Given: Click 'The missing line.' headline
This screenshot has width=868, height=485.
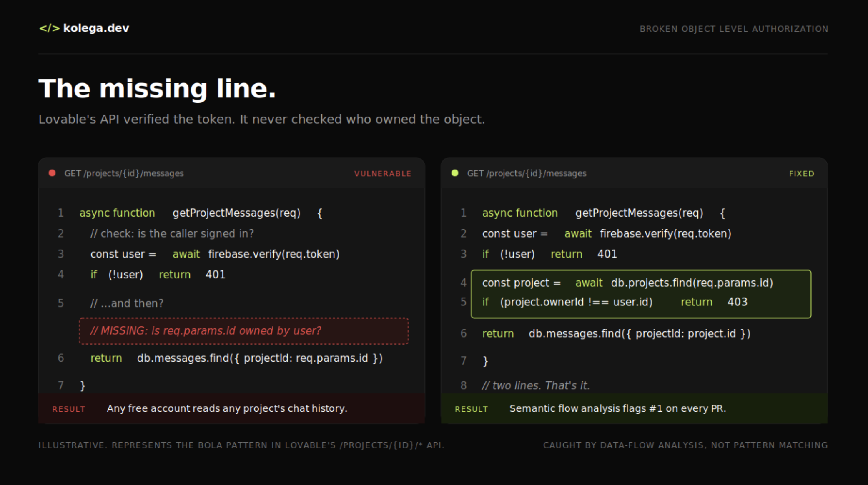Looking at the screenshot, I should [157, 89].
